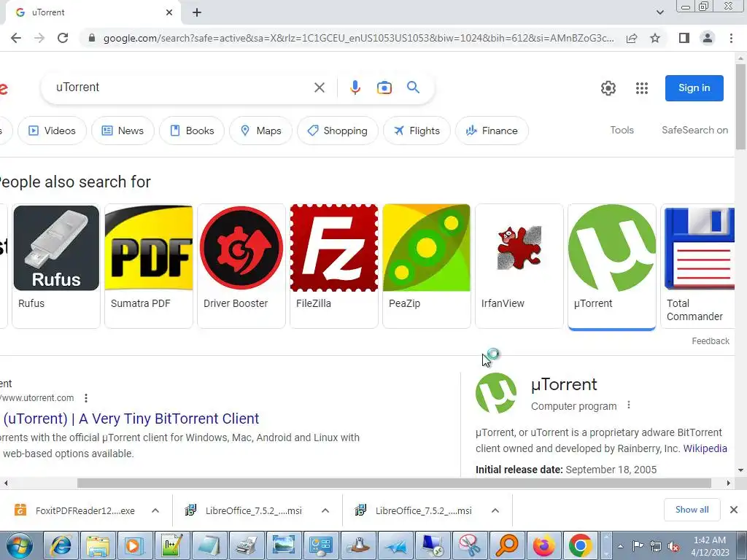Expand second LibreOffice download options
This screenshot has width=747, height=560.
(x=495, y=510)
